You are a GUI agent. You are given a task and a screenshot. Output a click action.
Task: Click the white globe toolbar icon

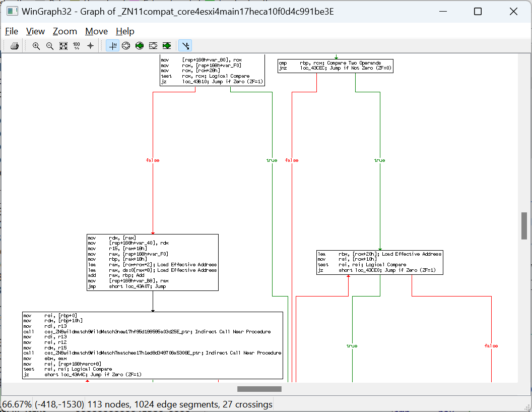pos(125,45)
